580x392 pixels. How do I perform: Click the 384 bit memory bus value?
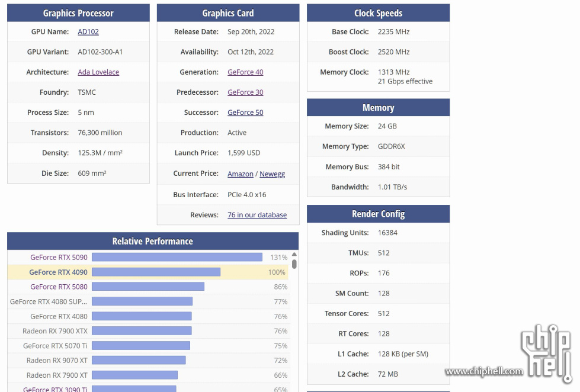pyautogui.click(x=389, y=167)
